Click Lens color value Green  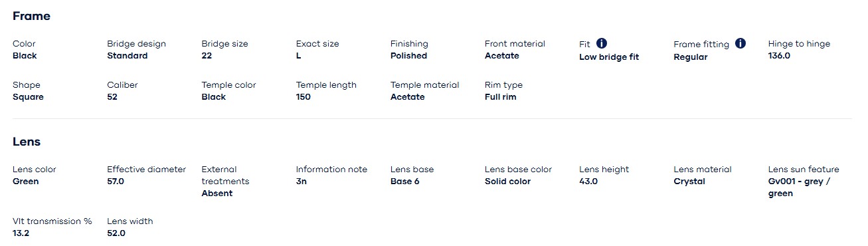pyautogui.click(x=26, y=182)
